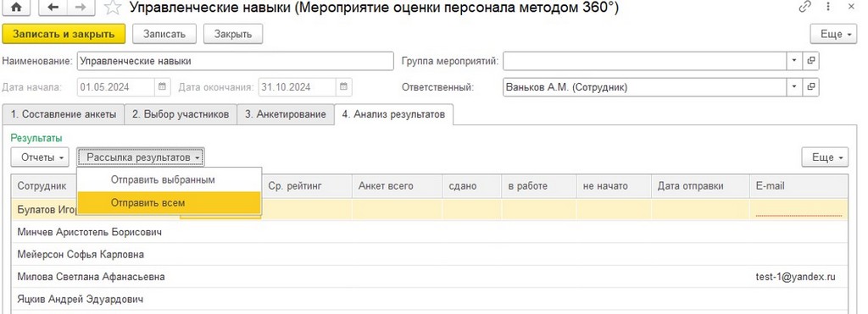Viewport: 868px width, 314px height.
Task: Add form to favorites star
Action: (113, 7)
